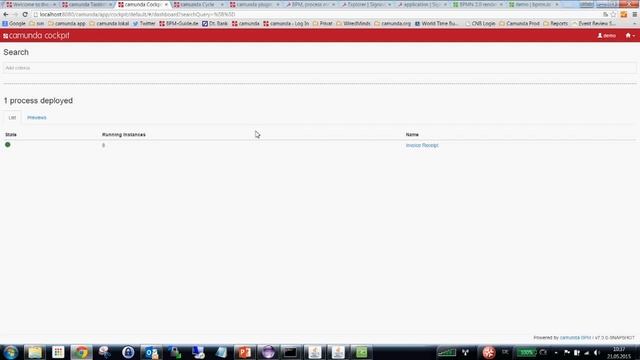Click the battery 100% indicator
The width and height of the screenshot is (640, 360).
(526, 352)
